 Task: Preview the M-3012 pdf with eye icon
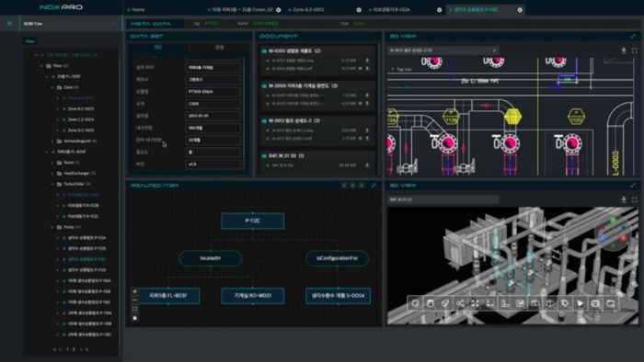(361, 139)
